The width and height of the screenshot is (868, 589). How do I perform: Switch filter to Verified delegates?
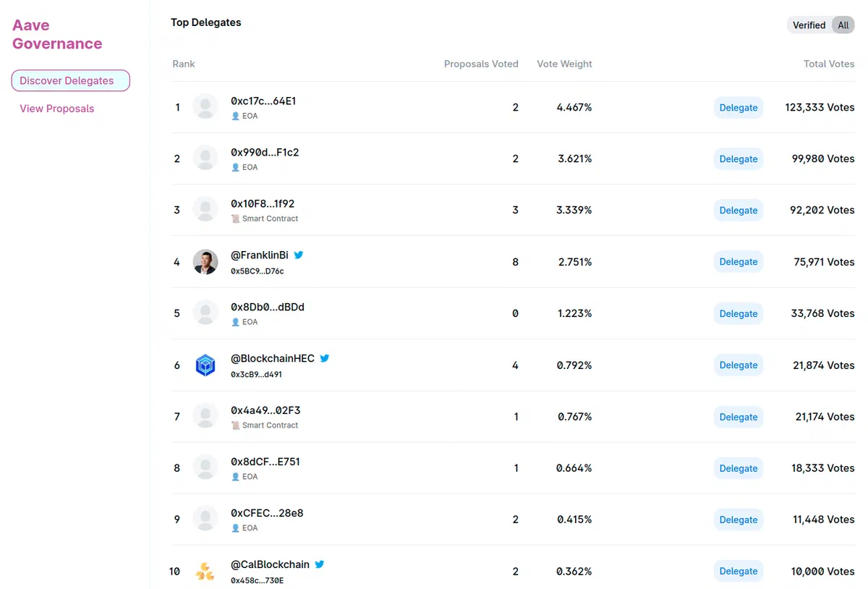pyautogui.click(x=809, y=25)
